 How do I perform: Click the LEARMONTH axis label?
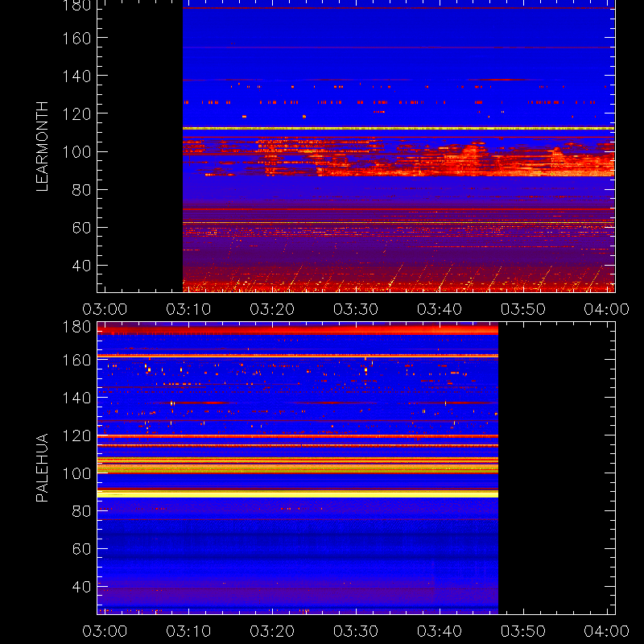point(43,147)
